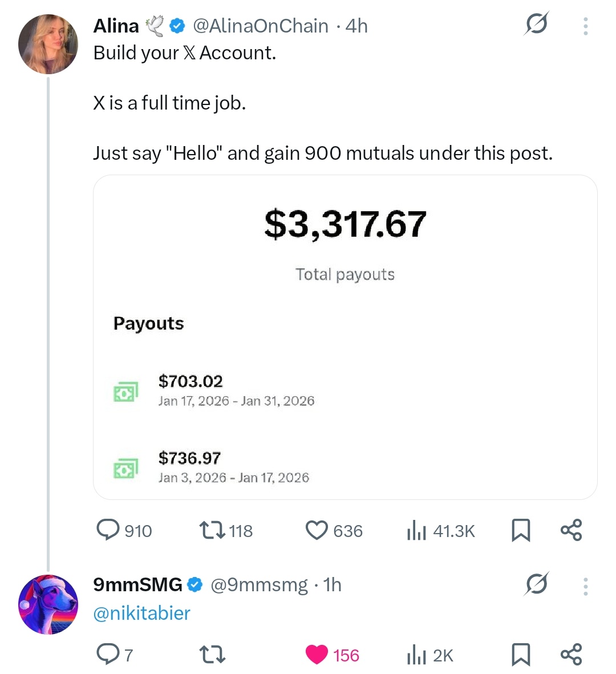Share Alina's post
This screenshot has height=674, width=616.
coord(571,530)
